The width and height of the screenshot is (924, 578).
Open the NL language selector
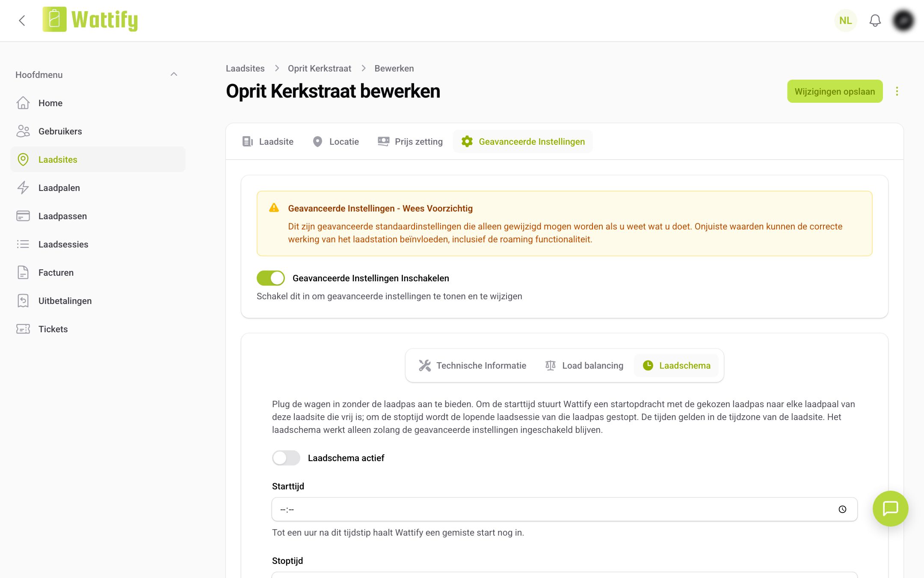[x=846, y=21]
